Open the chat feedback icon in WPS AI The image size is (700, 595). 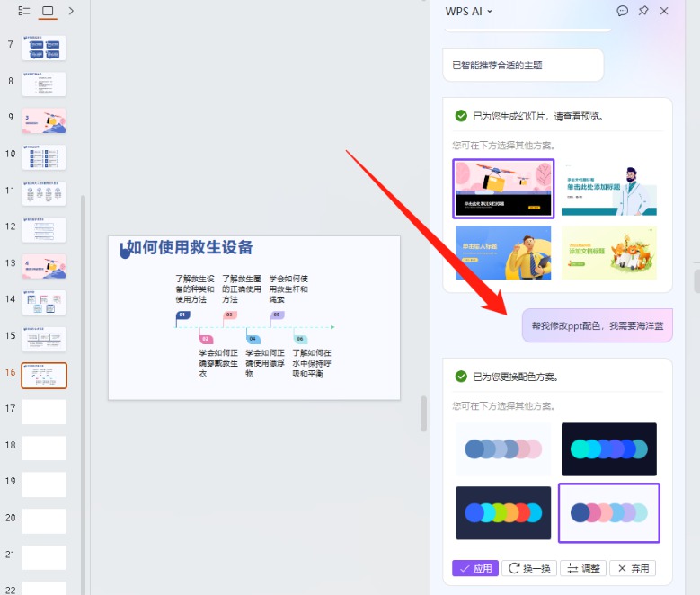tap(623, 11)
